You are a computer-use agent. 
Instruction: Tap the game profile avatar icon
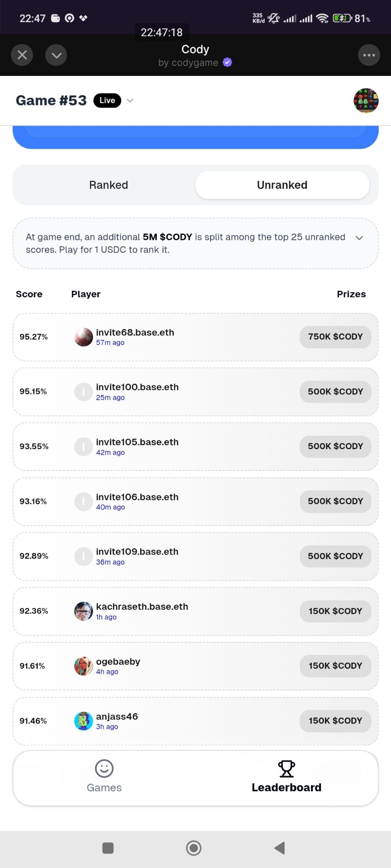366,101
